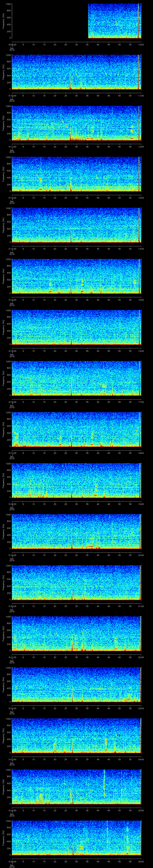Click the 0:17:00 start time label

tap(12, 453)
